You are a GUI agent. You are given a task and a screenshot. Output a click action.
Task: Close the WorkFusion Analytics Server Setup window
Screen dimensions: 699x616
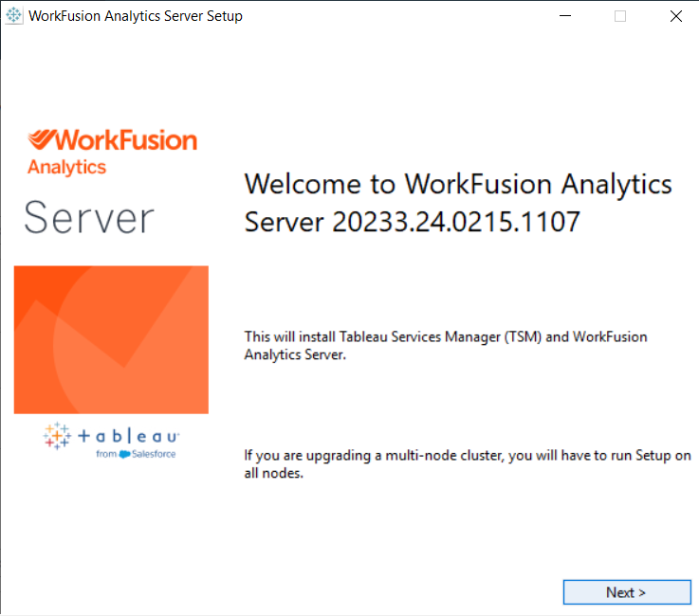click(x=676, y=16)
